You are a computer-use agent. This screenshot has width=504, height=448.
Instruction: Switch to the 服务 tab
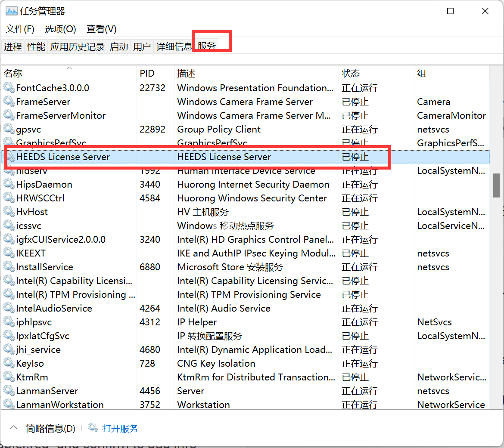[207, 46]
